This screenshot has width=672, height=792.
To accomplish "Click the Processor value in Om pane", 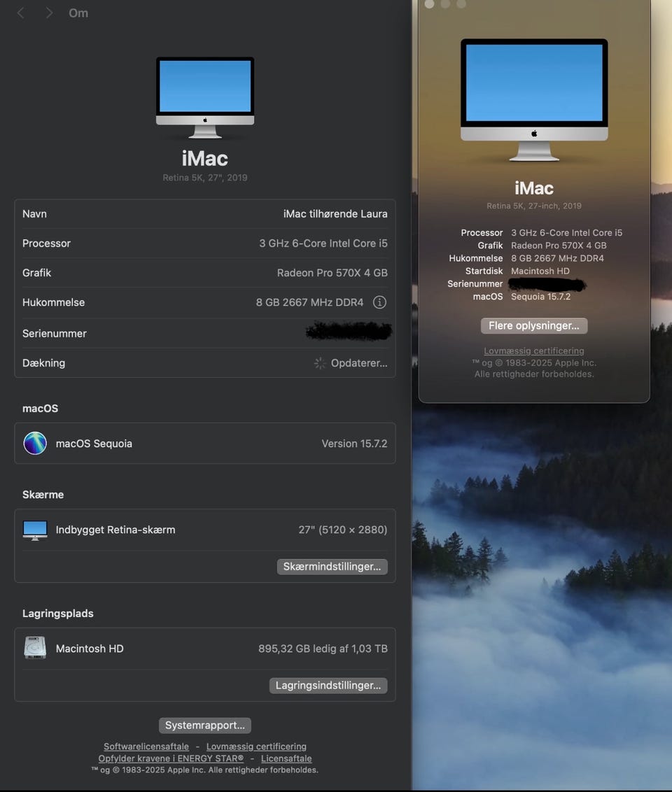I will pos(323,243).
